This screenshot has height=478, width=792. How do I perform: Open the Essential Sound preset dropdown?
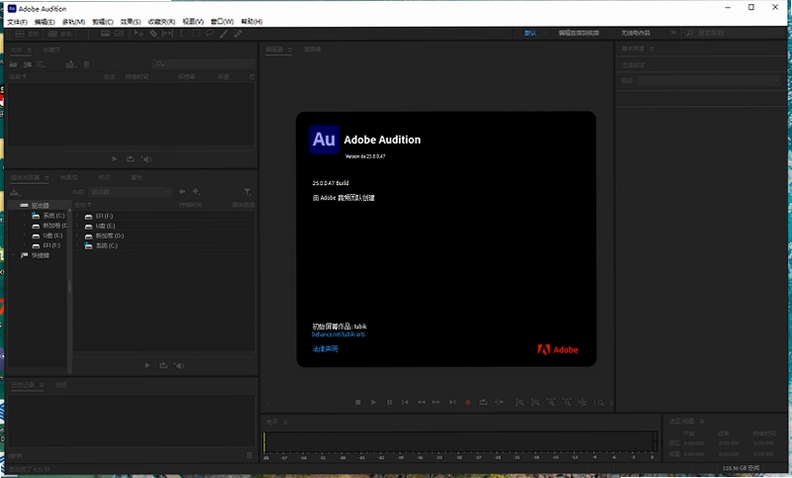(709, 81)
